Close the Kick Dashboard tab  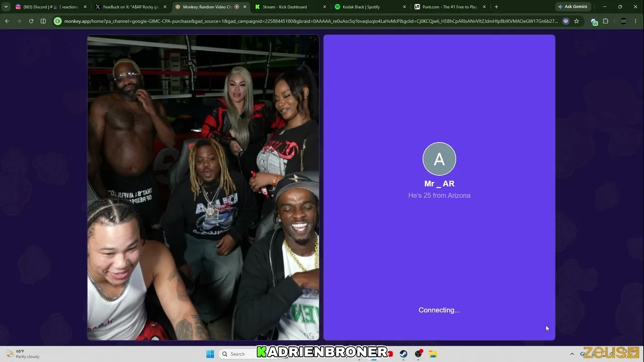tap(325, 7)
